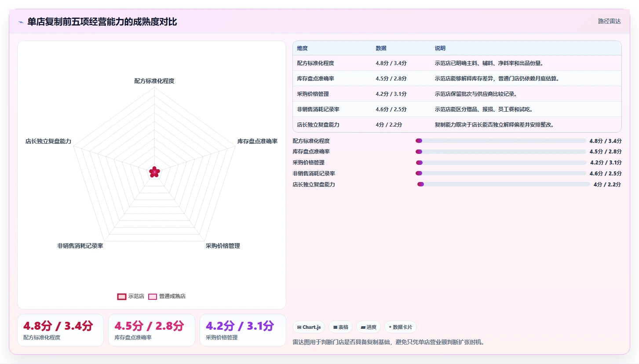The width and height of the screenshot is (639, 364).
Task: Click table data cell 4.2分 / 3.1分
Action: pos(391,94)
